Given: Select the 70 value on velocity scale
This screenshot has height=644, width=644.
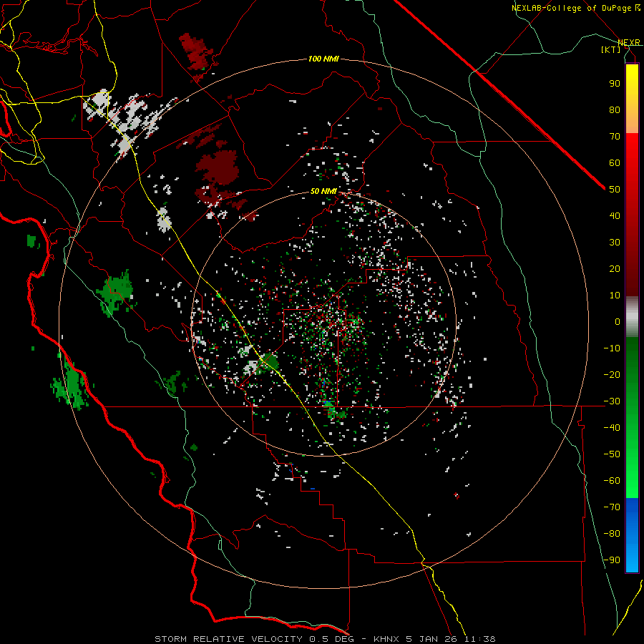Looking at the screenshot, I should coord(615,137).
